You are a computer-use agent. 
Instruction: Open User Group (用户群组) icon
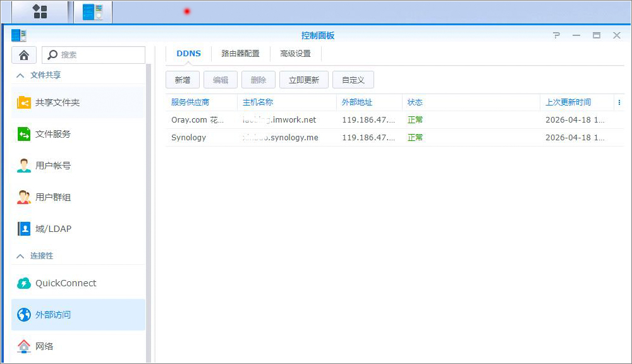click(x=24, y=197)
